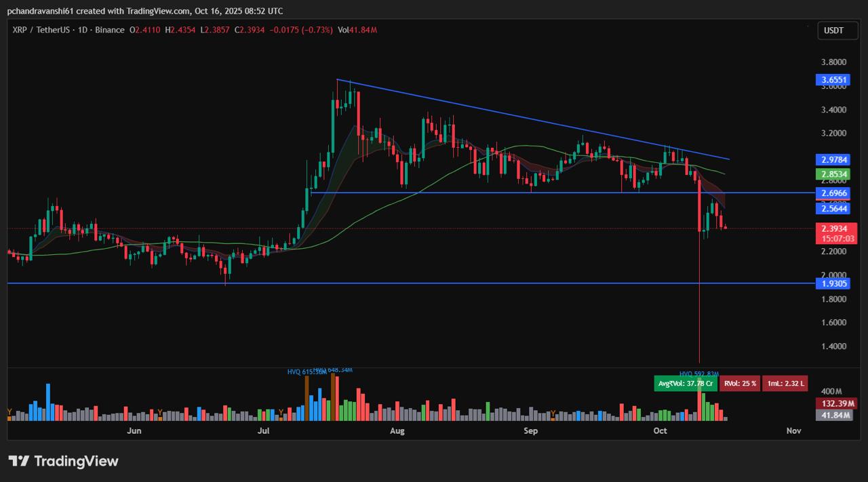Click the red 132.39M volume label
This screenshot has width=868, height=482.
(835, 403)
